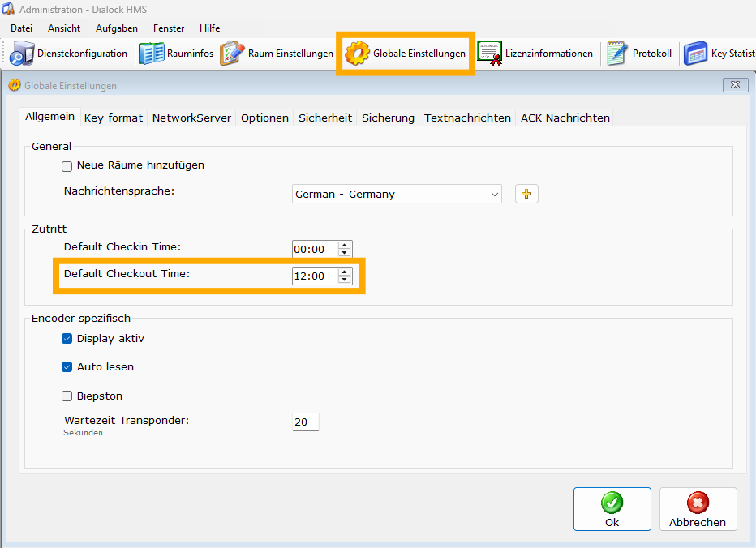The height and width of the screenshot is (548, 756).
Task: Enable Neue Räume hinzufügen checkbox
Action: 67,166
